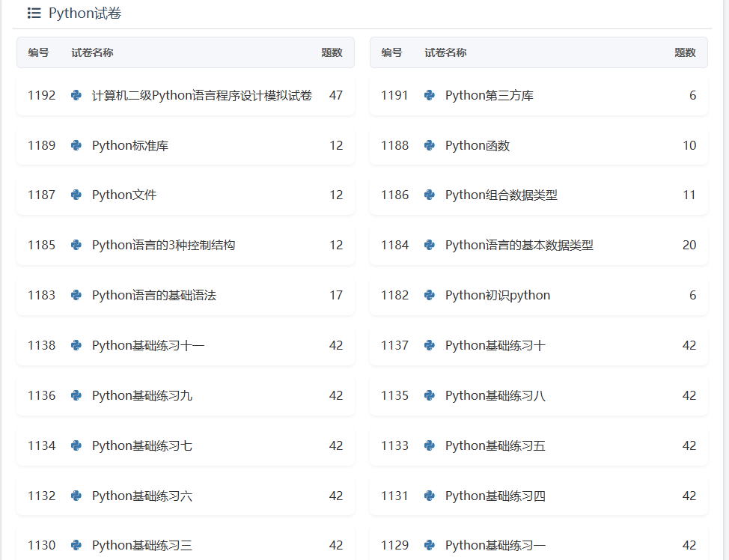The width and height of the screenshot is (729, 560).
Task: Click paper number 1189
Action: tap(41, 145)
